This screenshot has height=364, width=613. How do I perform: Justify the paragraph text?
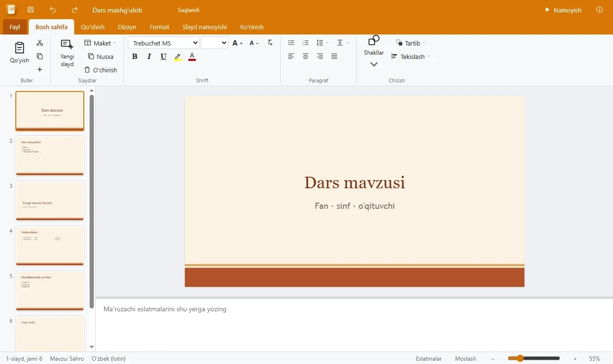(334, 57)
